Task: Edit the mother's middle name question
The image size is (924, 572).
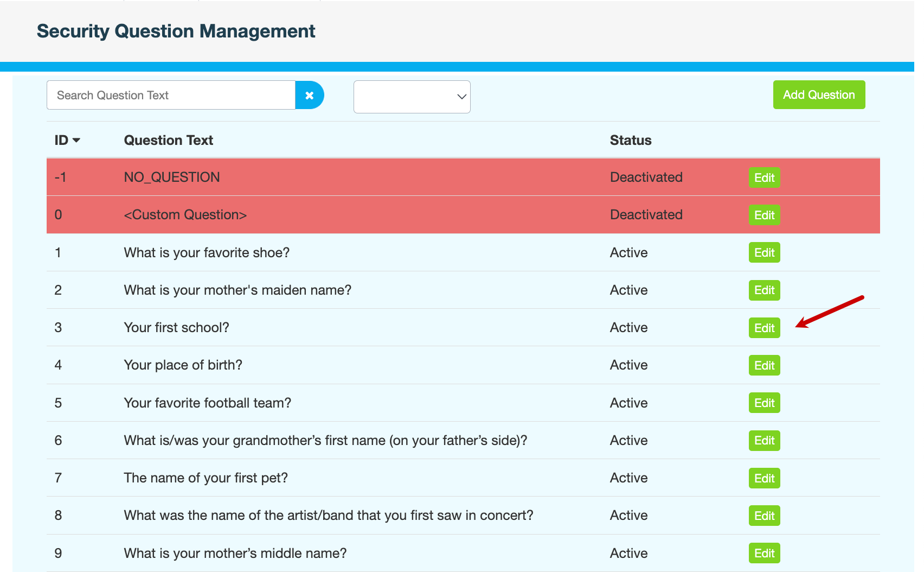Action: pos(764,553)
